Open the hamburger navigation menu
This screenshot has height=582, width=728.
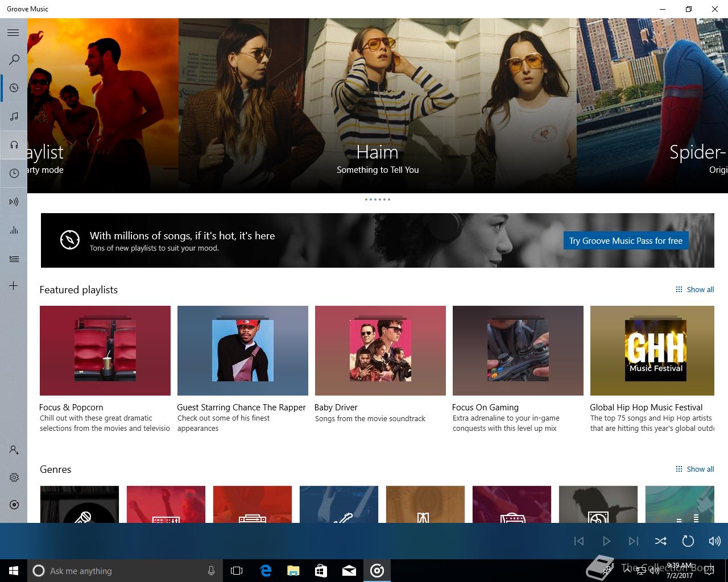[x=14, y=32]
